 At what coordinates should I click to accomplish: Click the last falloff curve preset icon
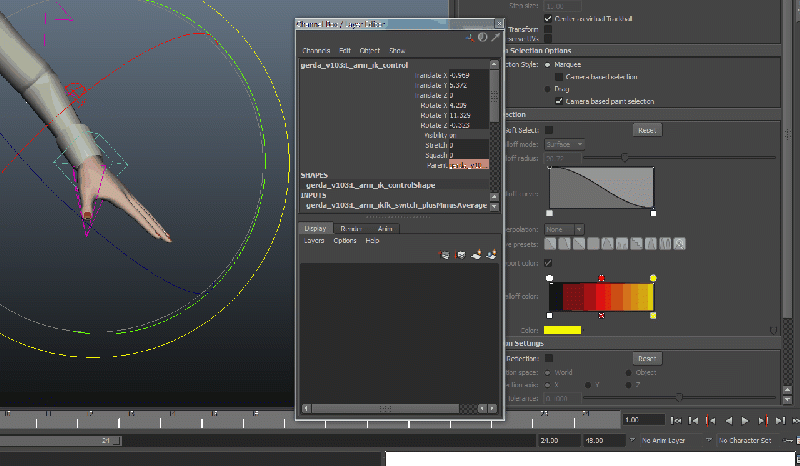coord(679,243)
